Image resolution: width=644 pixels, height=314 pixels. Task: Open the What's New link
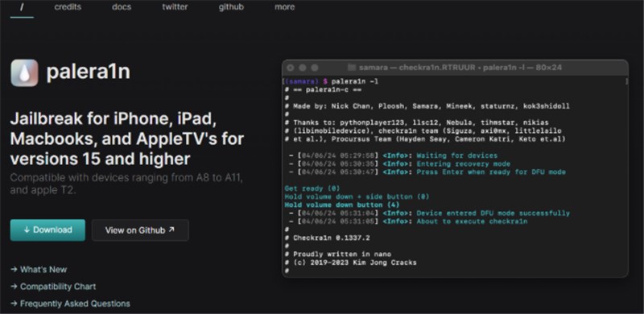(43, 270)
